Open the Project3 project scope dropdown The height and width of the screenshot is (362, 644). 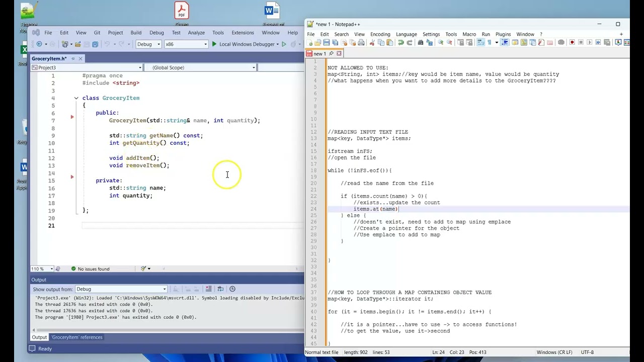point(87,67)
